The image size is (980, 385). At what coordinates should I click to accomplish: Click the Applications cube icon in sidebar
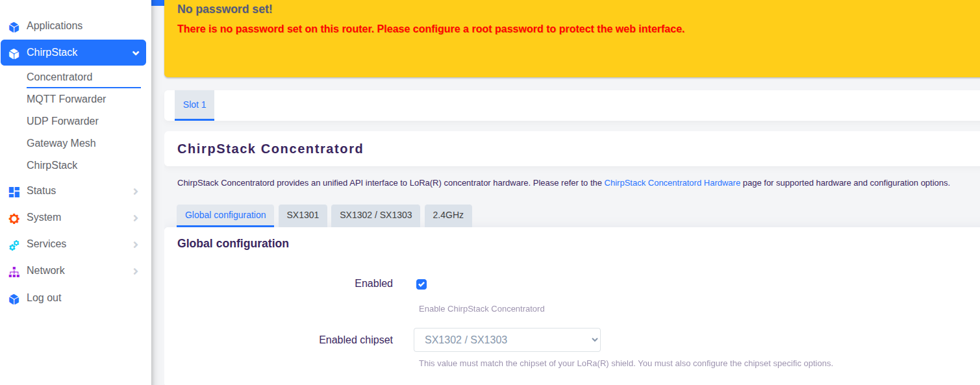click(x=14, y=26)
